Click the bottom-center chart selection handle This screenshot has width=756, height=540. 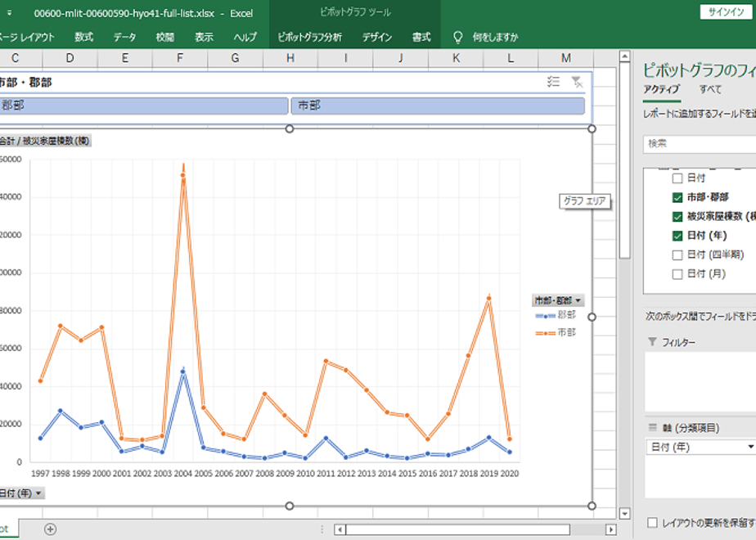290,506
